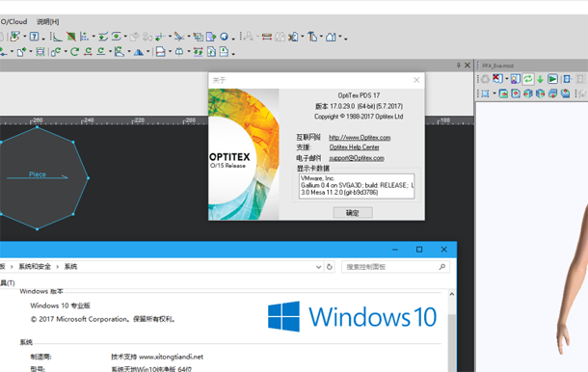Start simulation with green play icon
Screen dimensions: 588x372
tap(552, 79)
